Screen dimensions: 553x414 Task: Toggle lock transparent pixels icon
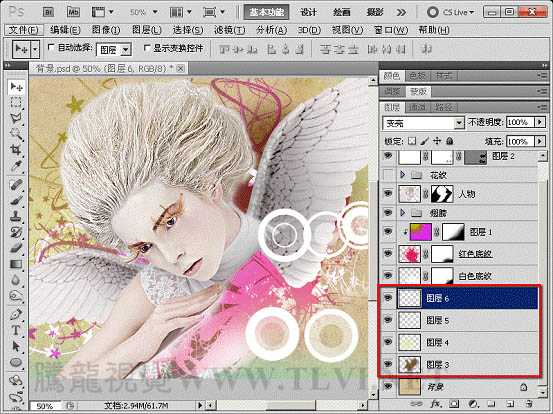412,141
